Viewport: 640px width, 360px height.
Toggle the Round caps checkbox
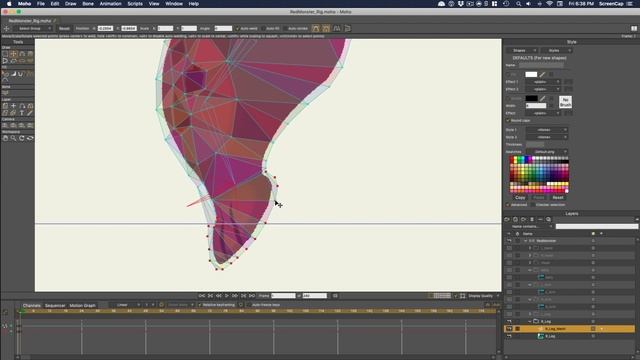[x=508, y=120]
